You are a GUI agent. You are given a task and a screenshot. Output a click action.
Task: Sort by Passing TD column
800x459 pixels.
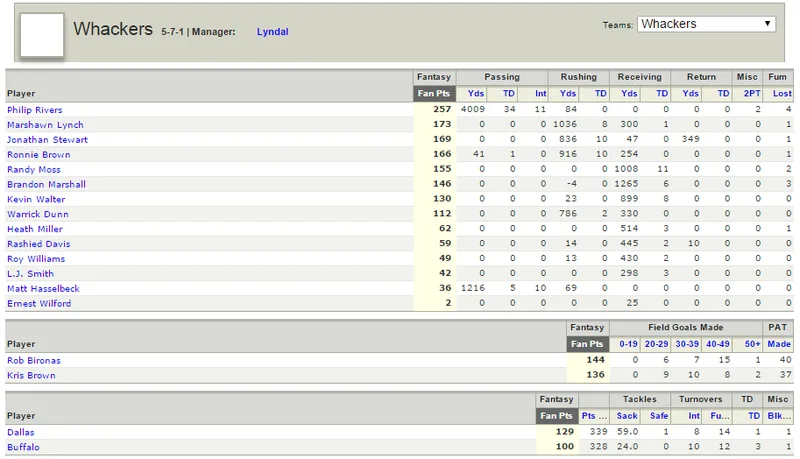click(509, 93)
